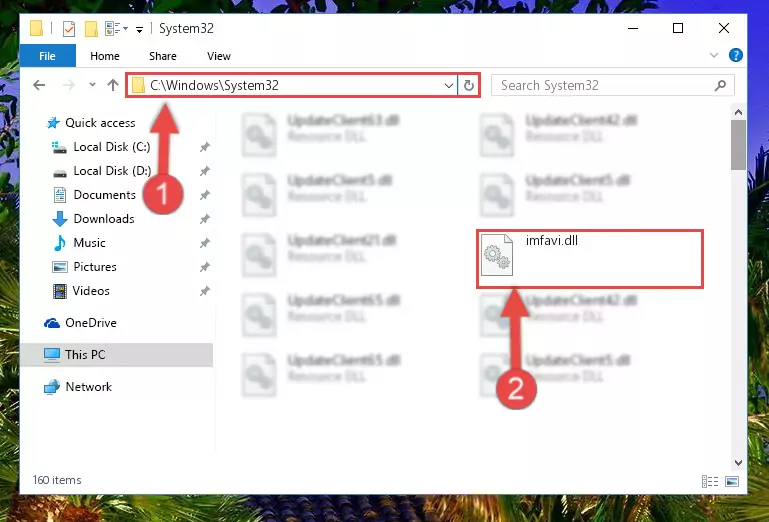Viewport: 769px width, 522px height.
Task: Go forward using the Forward arrow
Action: pos(68,85)
